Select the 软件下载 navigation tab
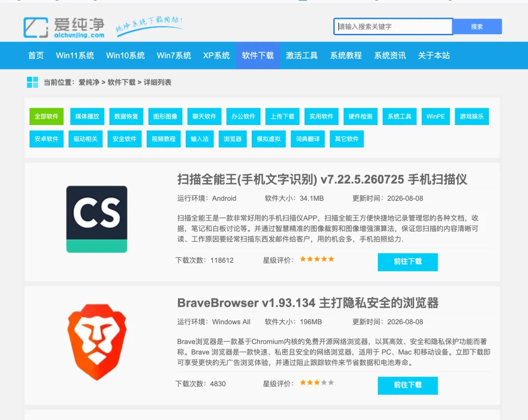528x420 pixels. click(x=258, y=56)
